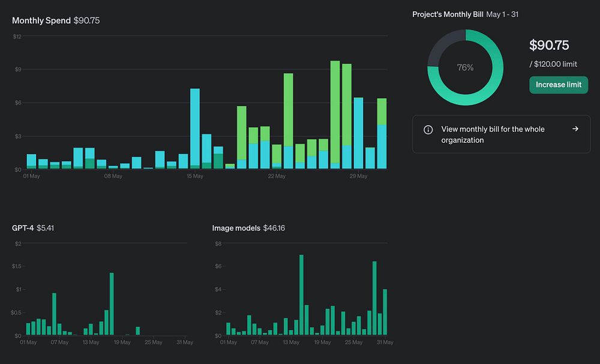Select the last bar in Monthly Spend chart
600x364 pixels.
(382, 134)
